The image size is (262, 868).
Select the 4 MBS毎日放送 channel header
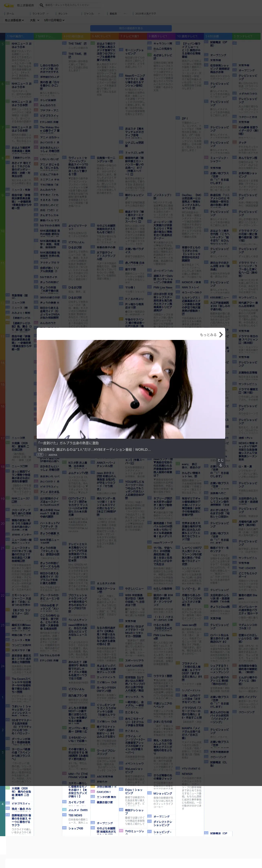click(76, 36)
